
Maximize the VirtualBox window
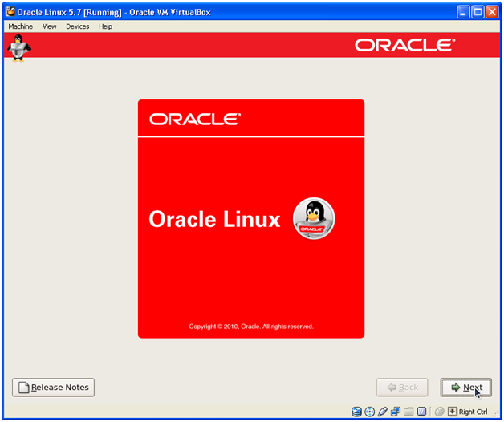(x=478, y=12)
